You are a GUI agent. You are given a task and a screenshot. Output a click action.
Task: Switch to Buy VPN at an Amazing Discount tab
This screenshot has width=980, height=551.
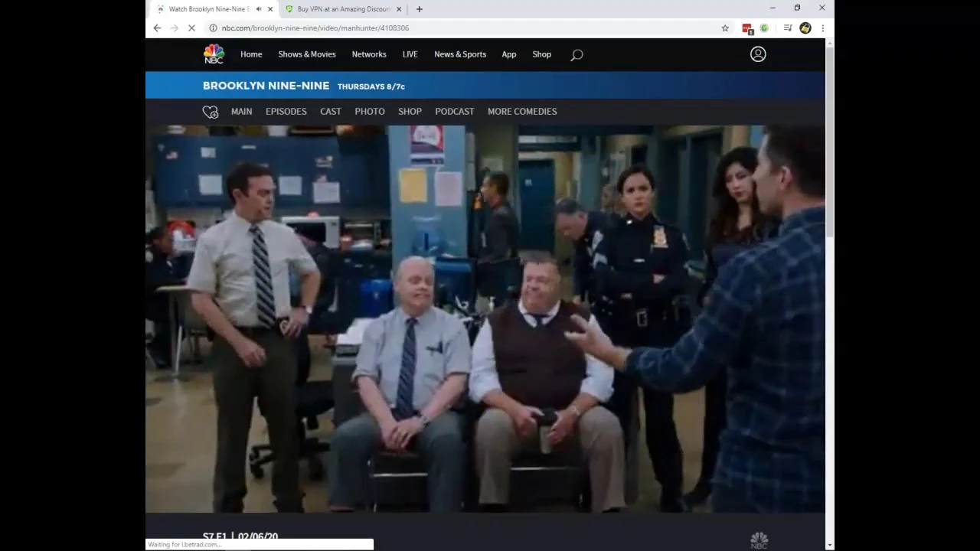pos(344,9)
